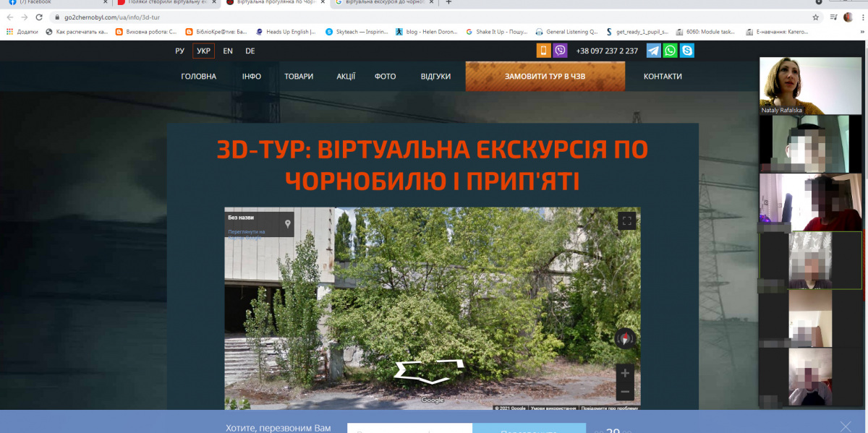868x433 pixels.
Task: Switch site language to РУ
Action: click(x=180, y=51)
